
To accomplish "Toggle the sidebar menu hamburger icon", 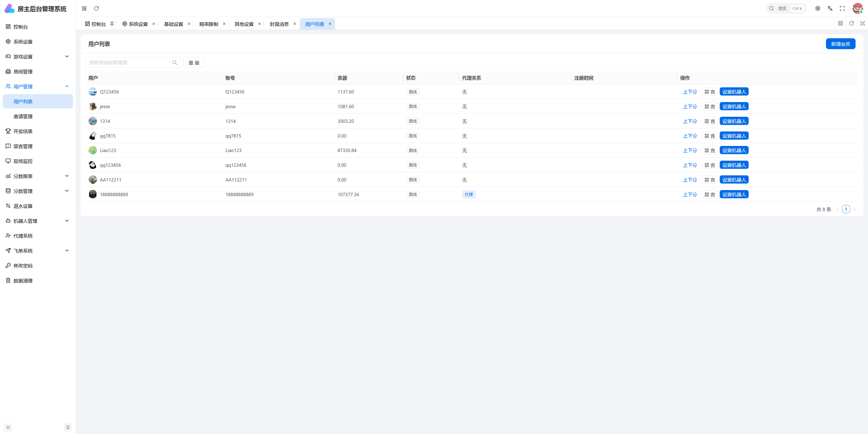I will 84,8.
